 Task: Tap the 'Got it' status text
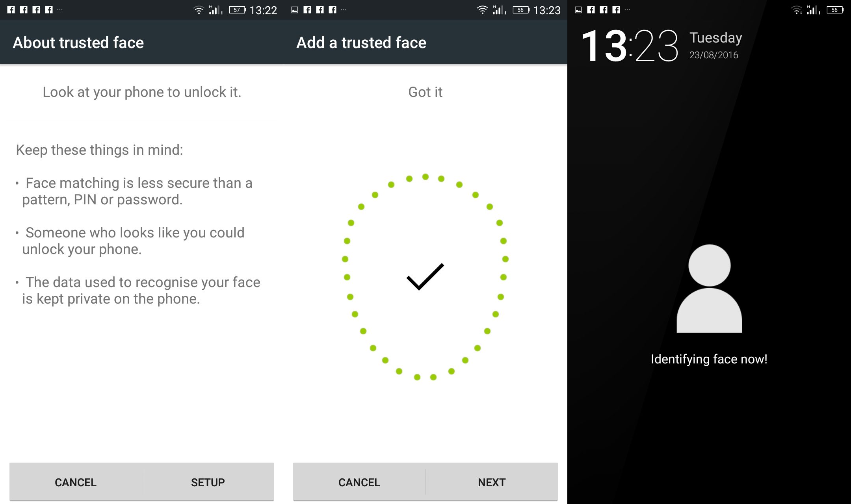pyautogui.click(x=425, y=92)
